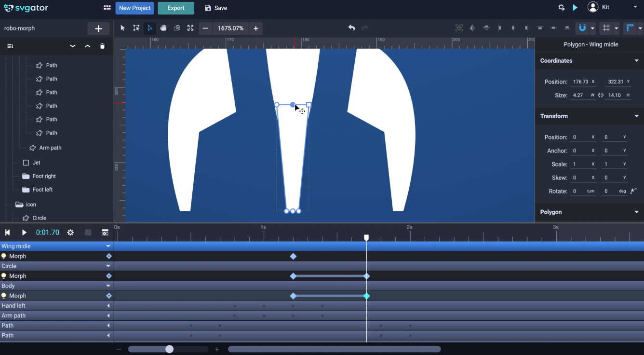Open the Kit account dropdown
The image size is (644, 355).
635,7
